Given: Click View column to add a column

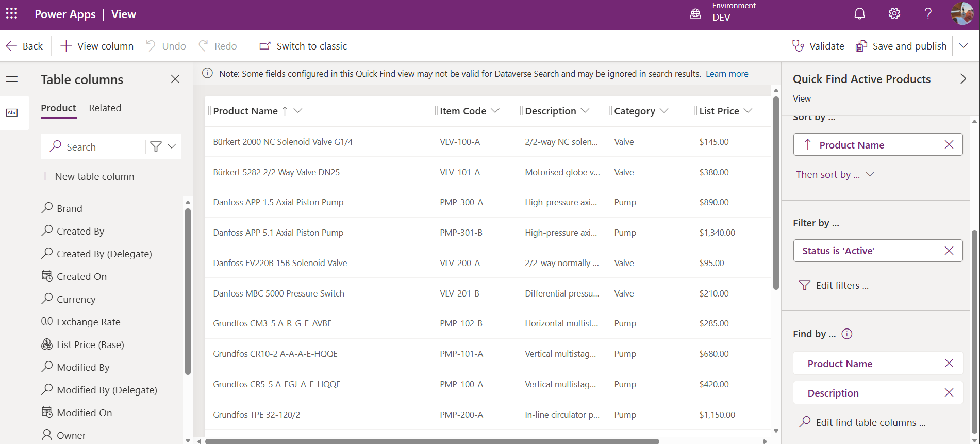Looking at the screenshot, I should (x=97, y=46).
